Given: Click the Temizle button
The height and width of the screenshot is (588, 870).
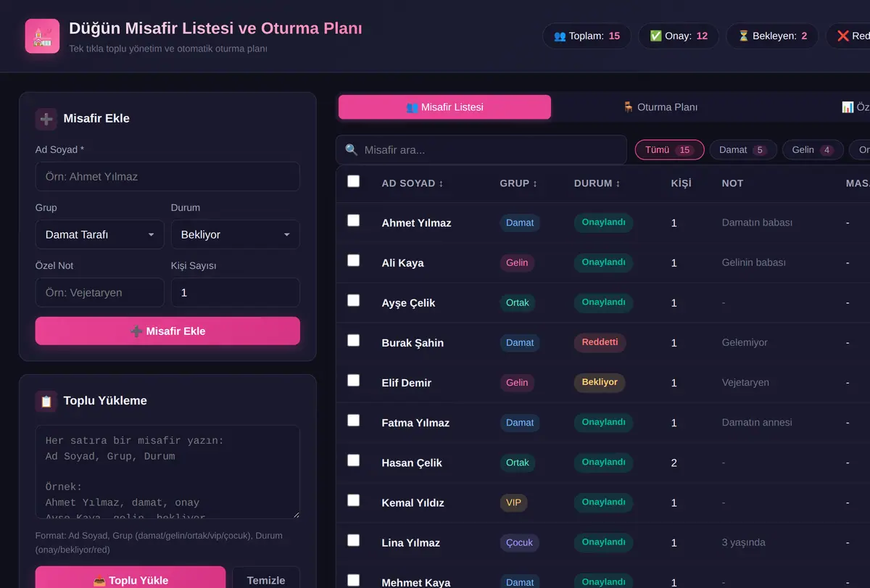Looking at the screenshot, I should pos(266,581).
